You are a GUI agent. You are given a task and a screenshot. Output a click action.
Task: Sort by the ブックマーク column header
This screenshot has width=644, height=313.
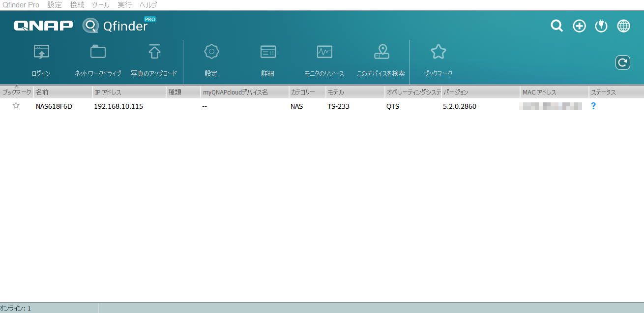coord(17,92)
